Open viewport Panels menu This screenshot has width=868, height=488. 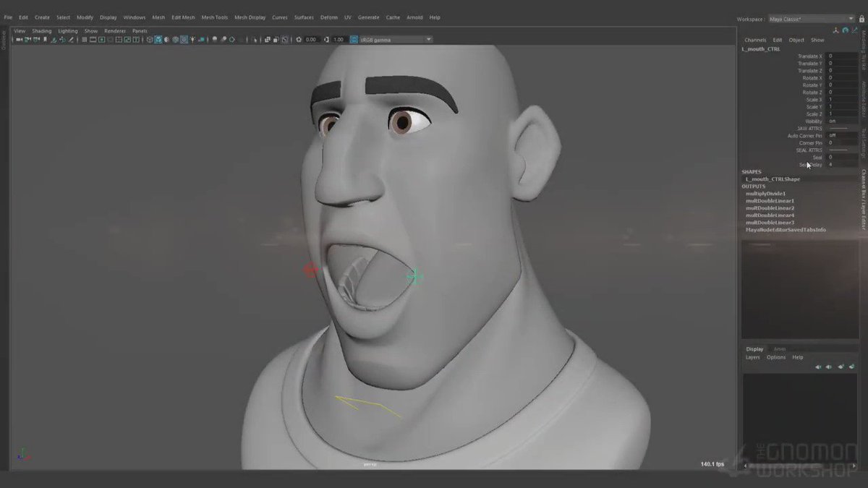(140, 31)
